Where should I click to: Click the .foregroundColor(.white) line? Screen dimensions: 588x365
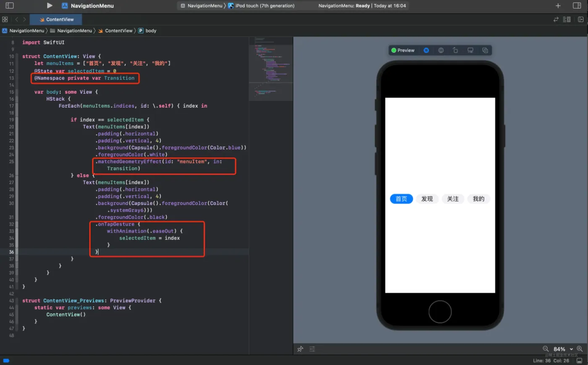[x=131, y=154]
